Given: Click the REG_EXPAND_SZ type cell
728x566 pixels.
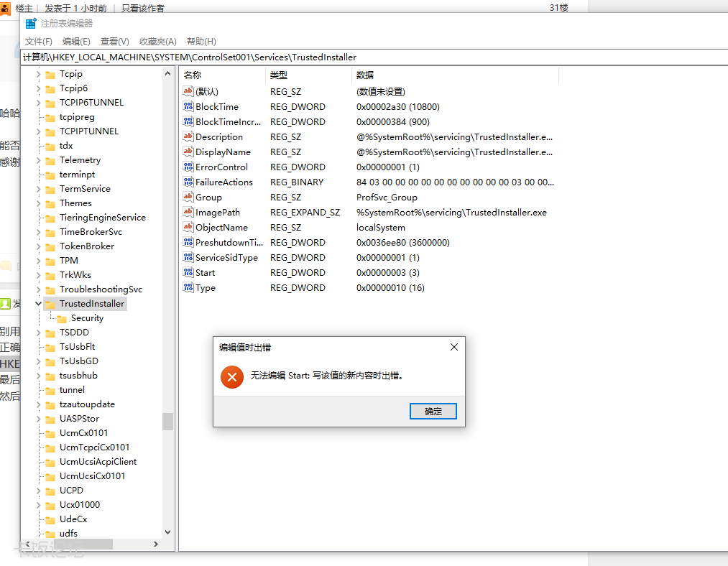Looking at the screenshot, I should (305, 213).
